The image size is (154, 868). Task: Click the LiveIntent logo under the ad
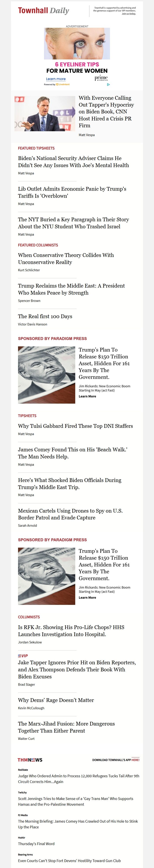pyautogui.click(x=63, y=85)
